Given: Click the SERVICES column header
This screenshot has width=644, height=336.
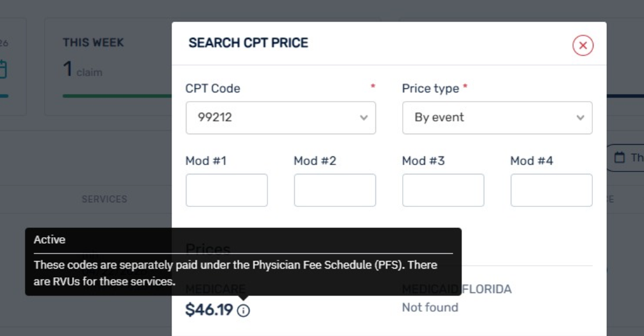Looking at the screenshot, I should tap(104, 199).
